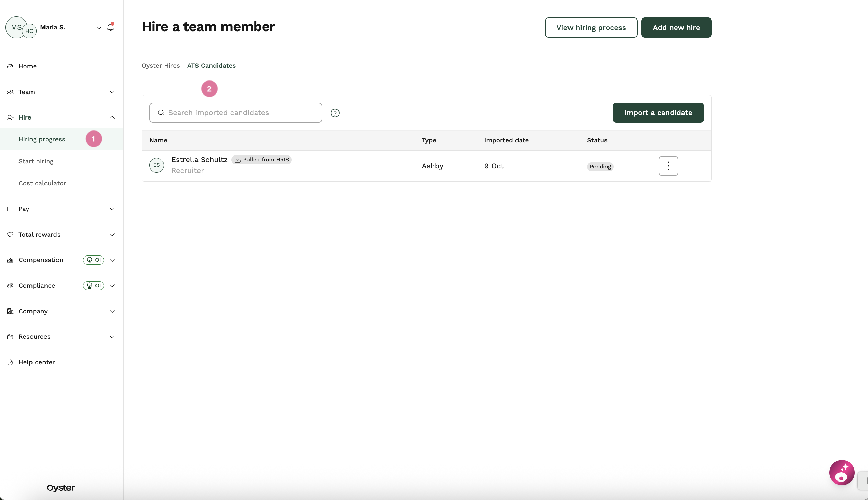Image resolution: width=868 pixels, height=500 pixels.
Task: Click the Hire a team member heading
Action: [208, 27]
